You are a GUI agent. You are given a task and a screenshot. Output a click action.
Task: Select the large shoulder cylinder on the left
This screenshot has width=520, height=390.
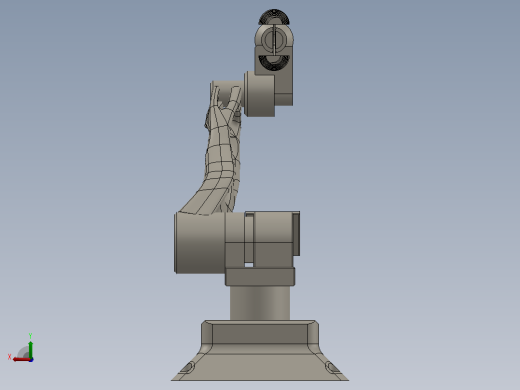pyautogui.click(x=199, y=243)
